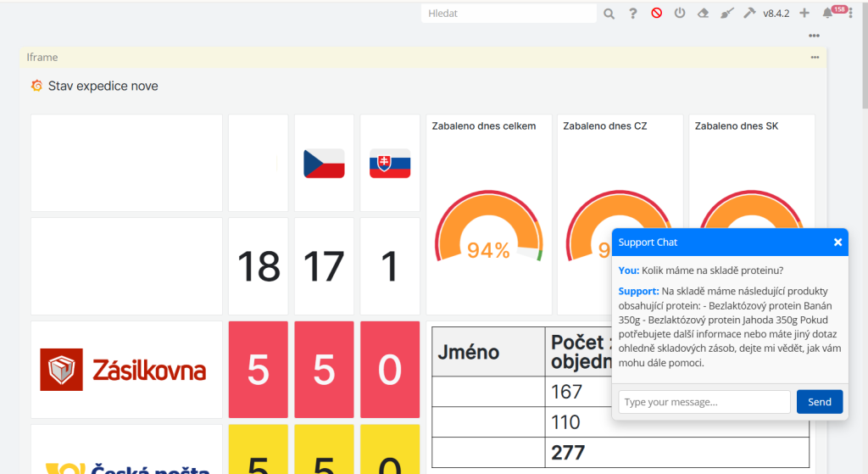The height and width of the screenshot is (474, 868).
Task: Click the eraser icon in top toolbar
Action: pos(703,14)
